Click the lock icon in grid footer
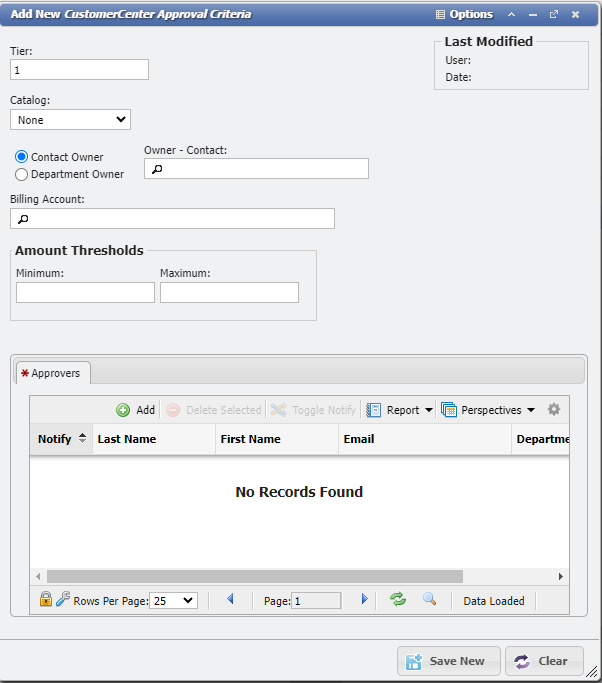 coord(46,600)
